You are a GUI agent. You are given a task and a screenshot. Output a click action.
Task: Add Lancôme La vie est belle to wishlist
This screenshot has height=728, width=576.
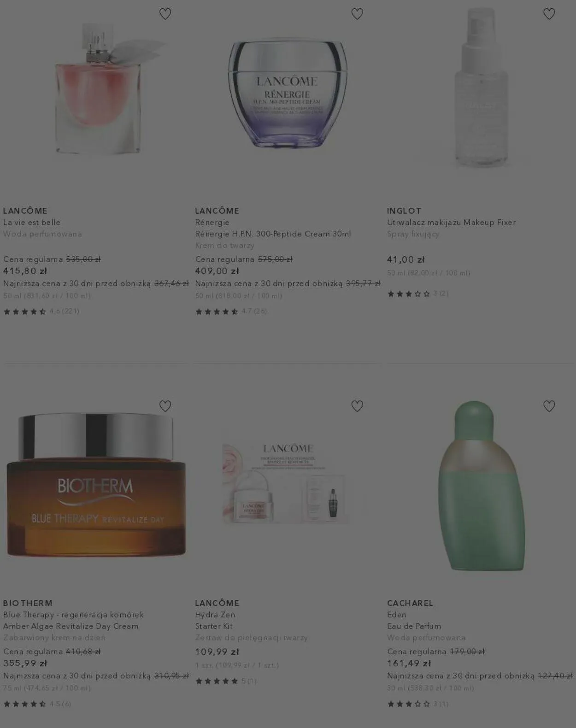coord(165,14)
